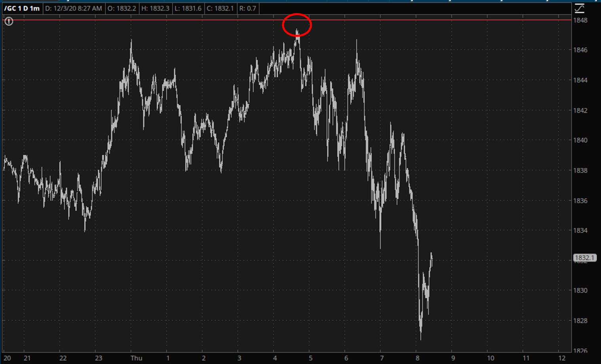Open the price-axis curve settings icon
This screenshot has width=601, height=364.
click(579, 8)
